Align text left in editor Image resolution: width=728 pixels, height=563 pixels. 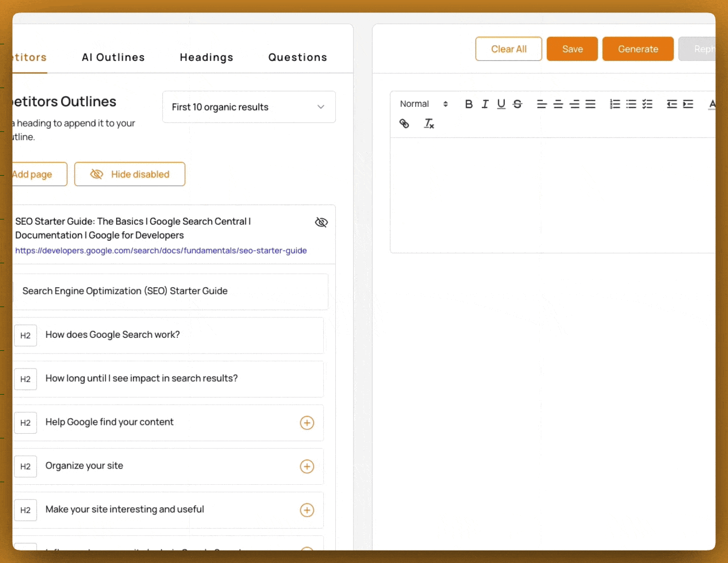(542, 104)
